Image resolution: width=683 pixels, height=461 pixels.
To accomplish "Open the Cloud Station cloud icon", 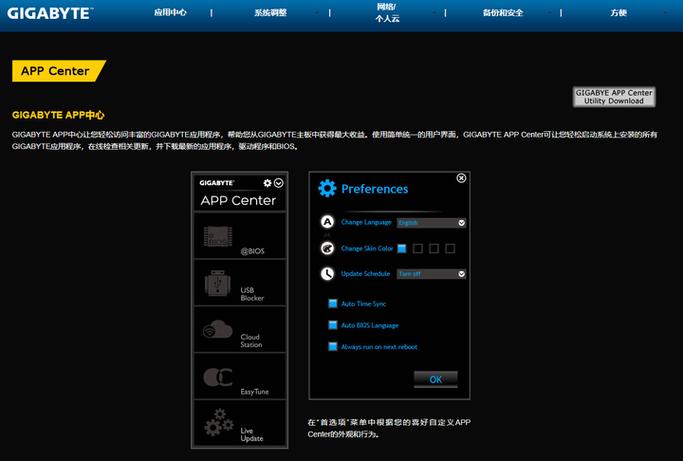I will coord(217,330).
